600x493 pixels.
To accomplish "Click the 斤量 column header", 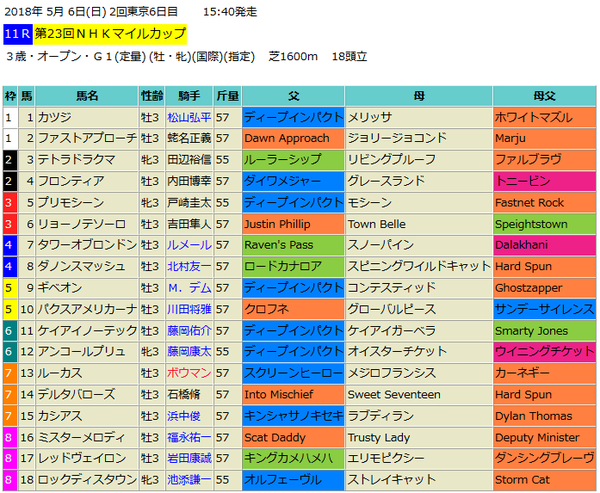I will (228, 96).
